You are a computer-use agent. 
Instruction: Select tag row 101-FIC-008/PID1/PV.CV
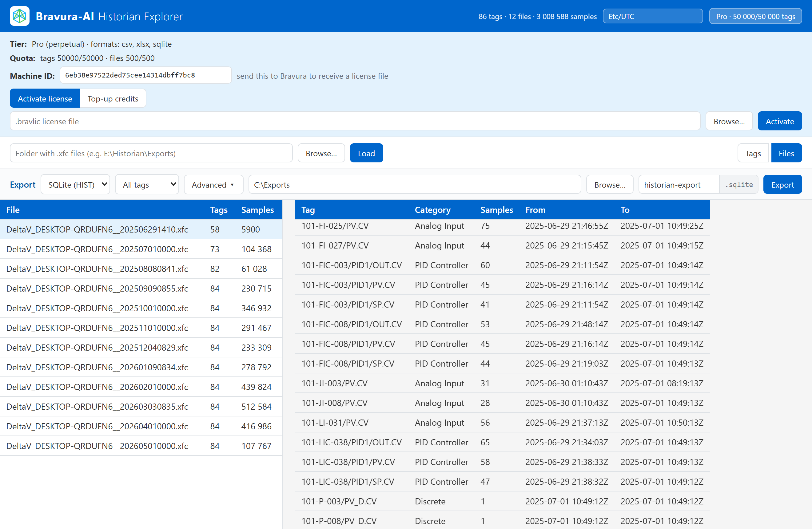pos(502,344)
